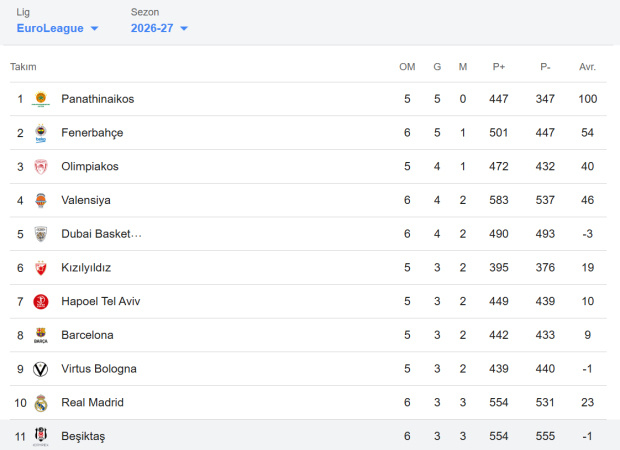Image resolution: width=620 pixels, height=450 pixels.
Task: Click the Virtus Bologna logo
Action: pos(41,369)
